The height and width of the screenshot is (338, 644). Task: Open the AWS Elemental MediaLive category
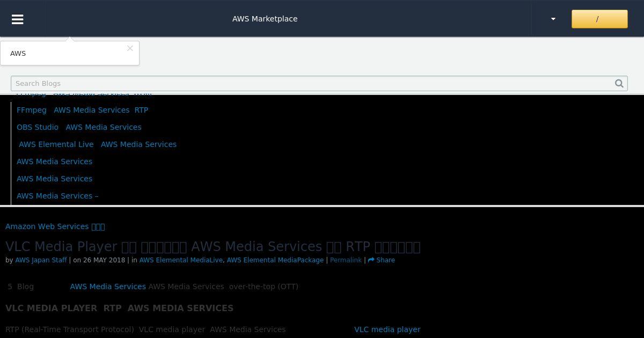pyautogui.click(x=181, y=260)
